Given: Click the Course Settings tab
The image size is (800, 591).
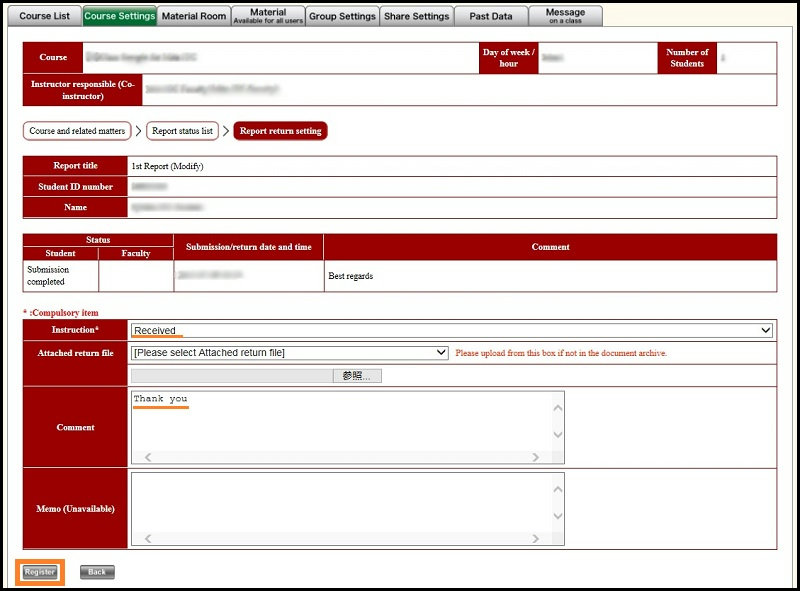Looking at the screenshot, I should (119, 16).
